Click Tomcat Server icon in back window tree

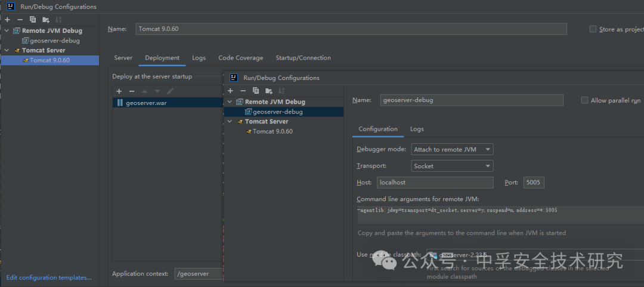pyautogui.click(x=17, y=51)
